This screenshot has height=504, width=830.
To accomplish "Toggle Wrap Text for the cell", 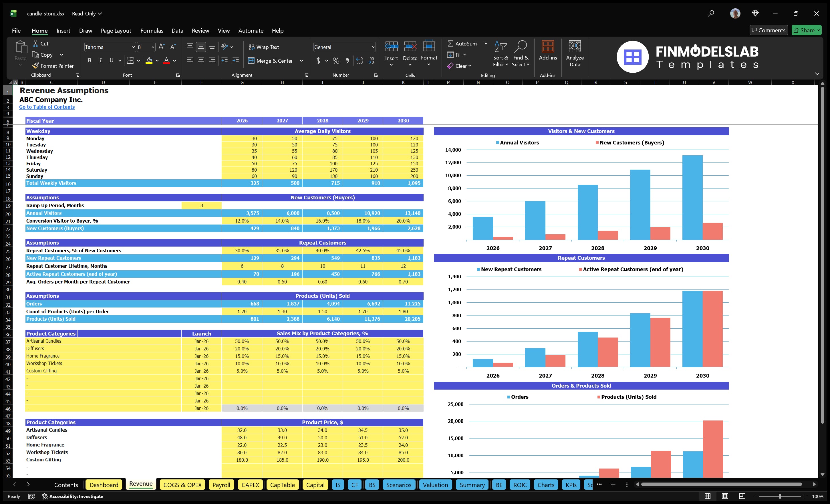I will pos(264,47).
